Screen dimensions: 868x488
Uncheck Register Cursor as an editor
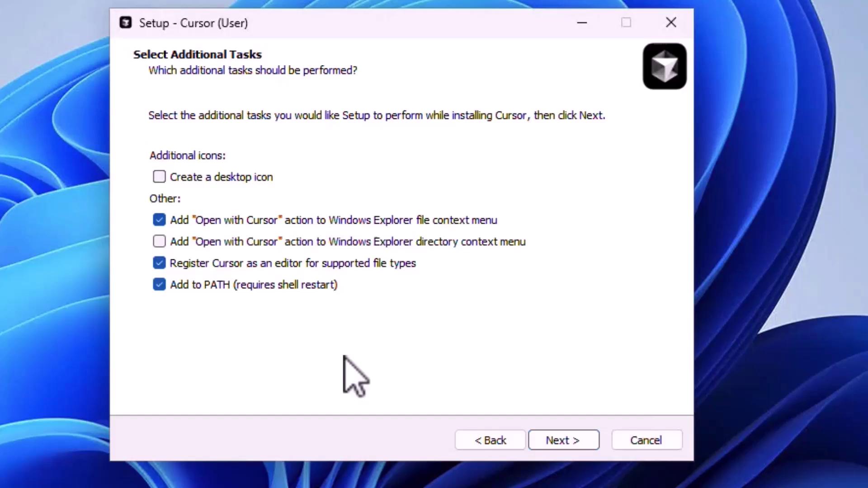click(x=159, y=263)
